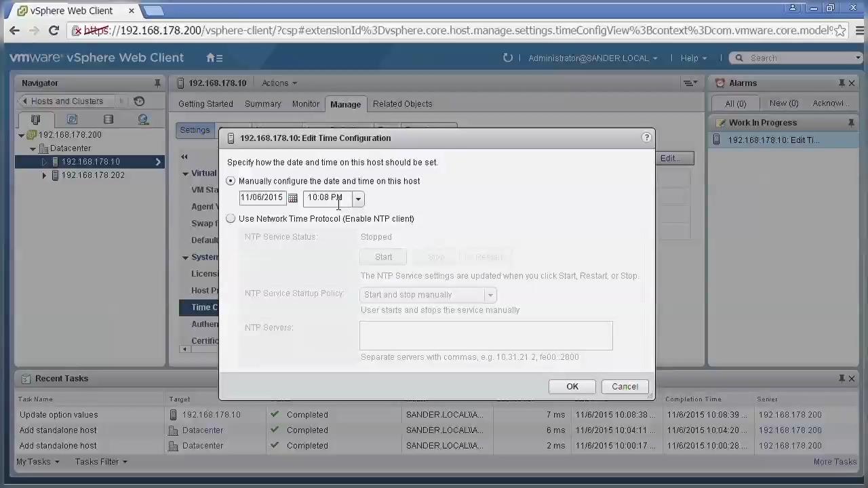Click the Completion Time column header
This screenshot has height=488, width=868.
click(693, 399)
